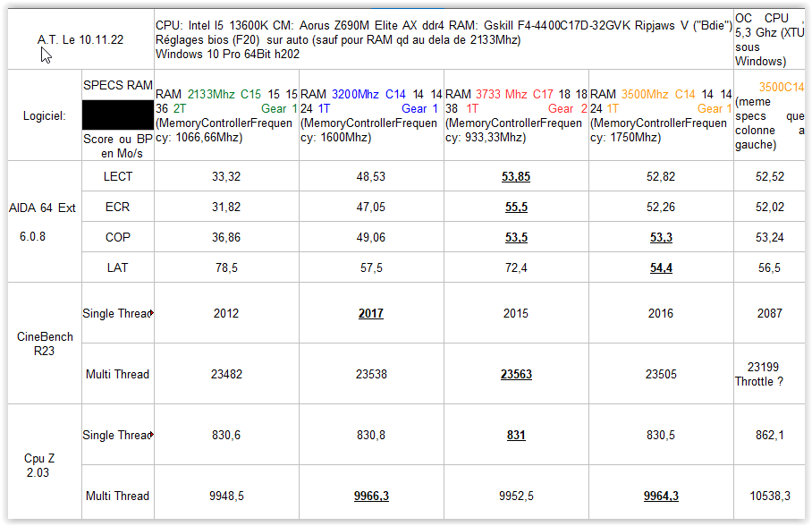Image resolution: width=812 pixels, height=526 pixels.
Task: Click Cpu Z Single Thread score 862,1
Action: tap(770, 435)
